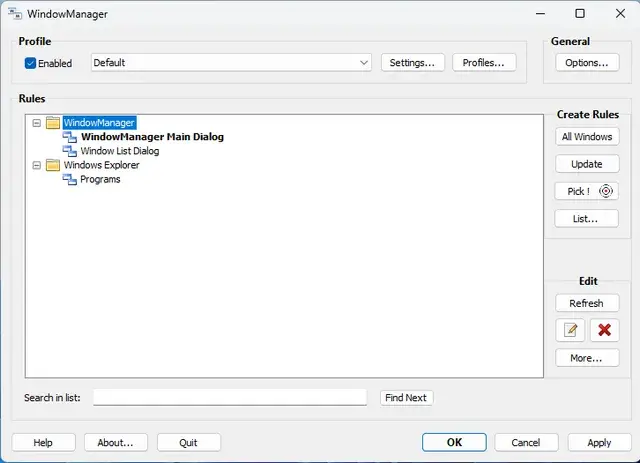The width and height of the screenshot is (640, 463).
Task: Click the Window List Dialog rule icon
Action: [70, 151]
